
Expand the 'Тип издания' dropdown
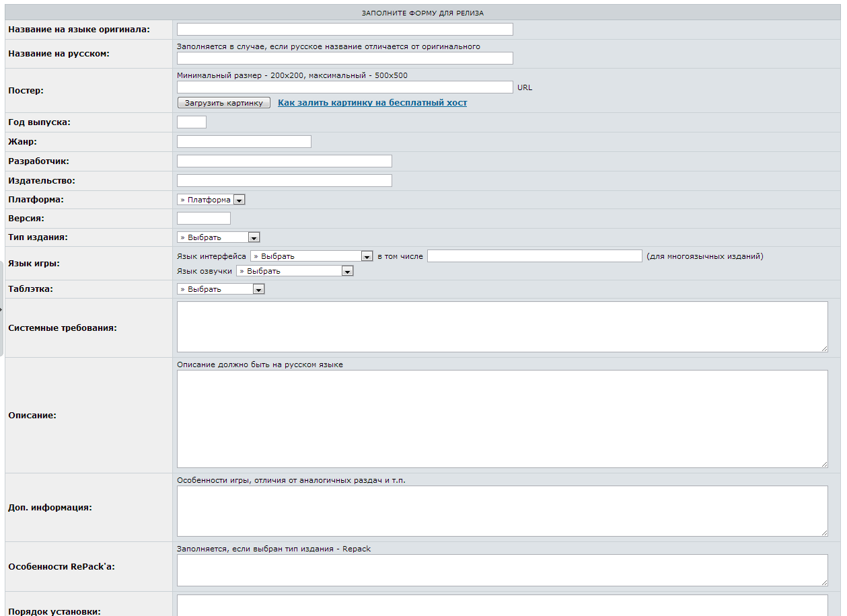coord(218,237)
